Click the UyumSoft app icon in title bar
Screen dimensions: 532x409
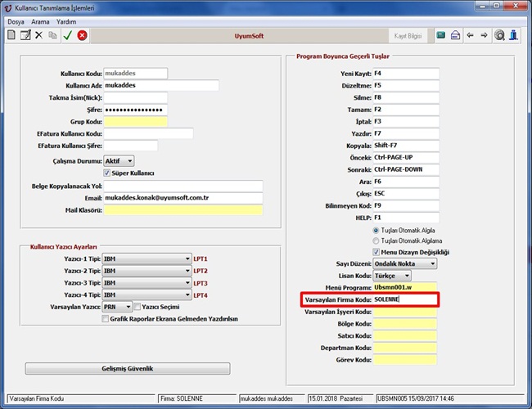pos(8,8)
